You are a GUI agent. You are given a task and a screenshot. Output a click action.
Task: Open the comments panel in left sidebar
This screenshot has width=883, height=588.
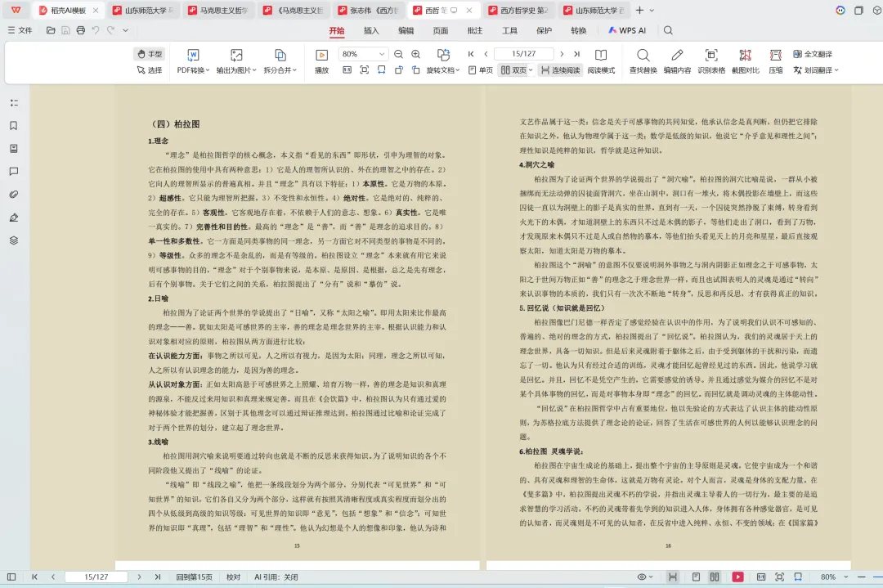pos(14,171)
